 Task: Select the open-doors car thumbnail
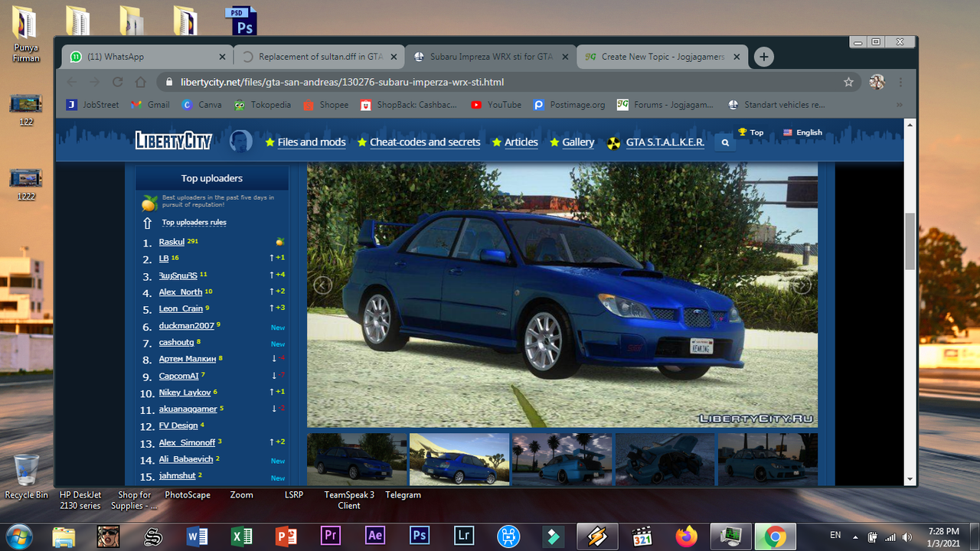coord(665,459)
